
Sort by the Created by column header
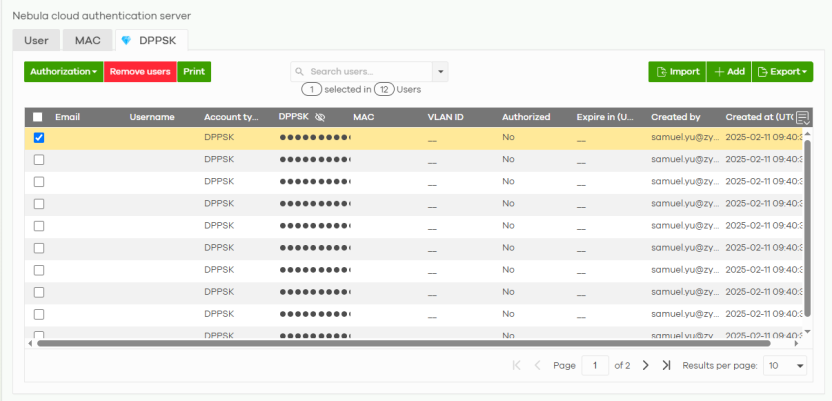(x=676, y=117)
